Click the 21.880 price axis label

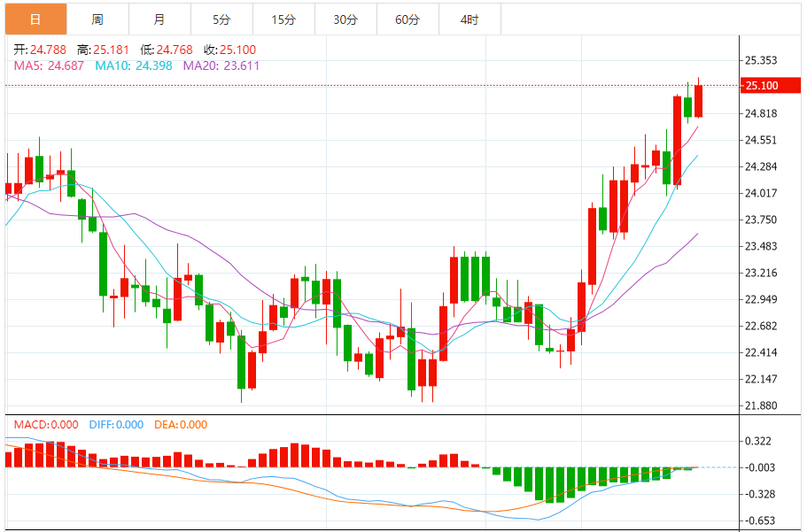[761, 406]
